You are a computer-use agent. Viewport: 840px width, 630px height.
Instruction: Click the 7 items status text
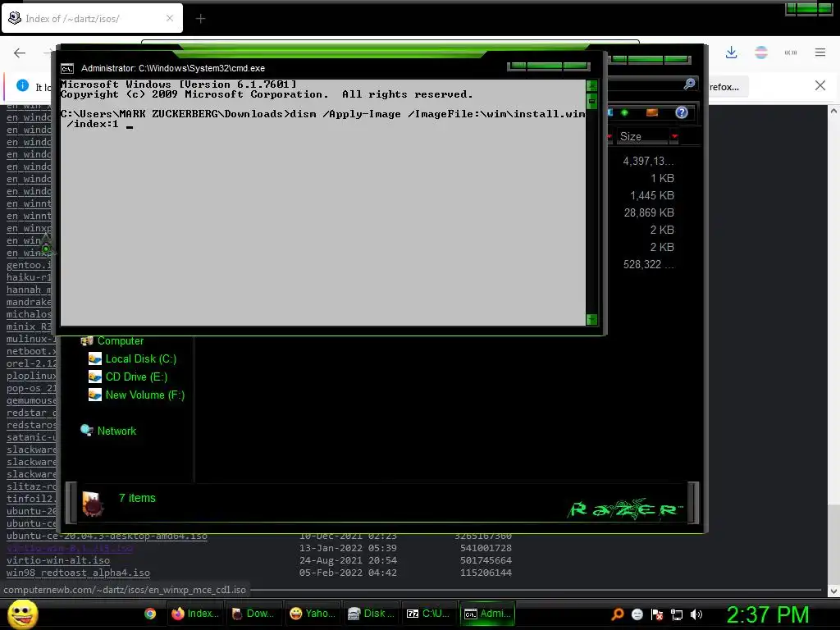tap(137, 498)
